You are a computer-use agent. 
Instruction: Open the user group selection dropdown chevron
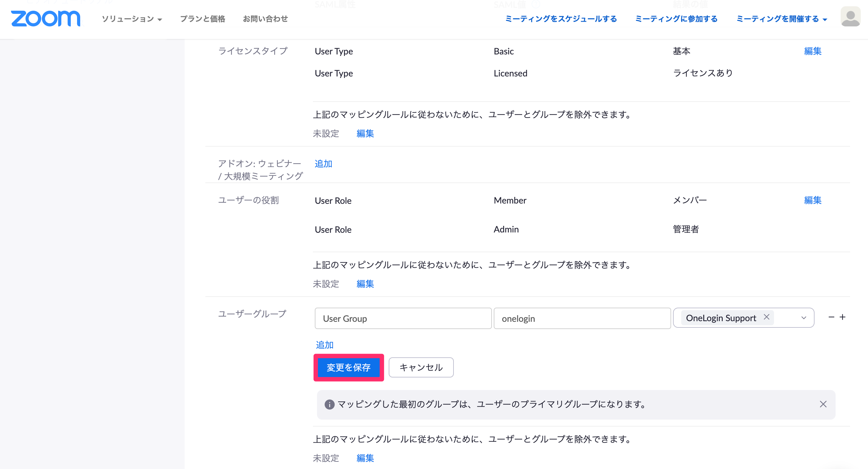[x=804, y=318]
